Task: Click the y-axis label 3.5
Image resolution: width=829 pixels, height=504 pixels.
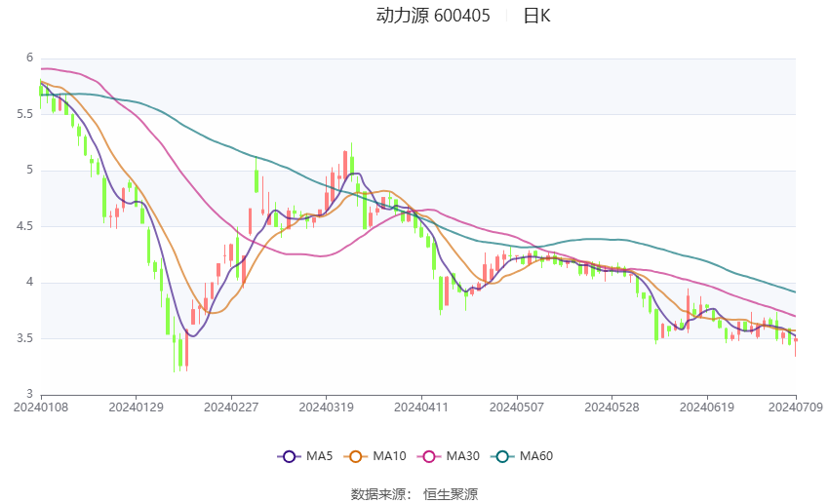Action: pyautogui.click(x=24, y=338)
